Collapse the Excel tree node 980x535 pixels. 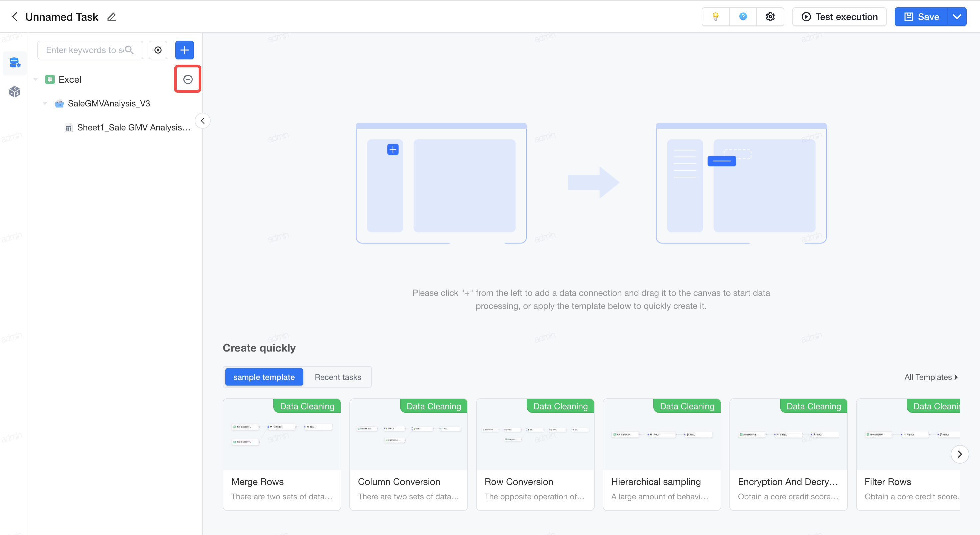click(x=36, y=80)
